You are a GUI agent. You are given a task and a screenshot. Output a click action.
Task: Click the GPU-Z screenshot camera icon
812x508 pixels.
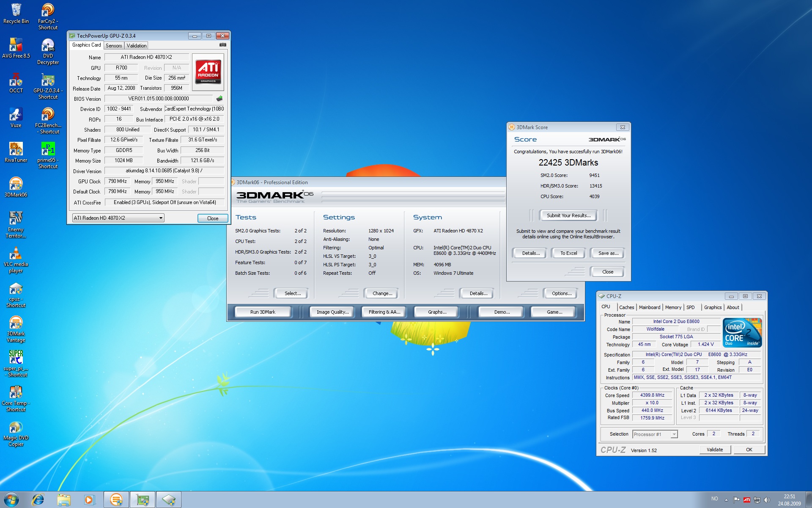click(223, 45)
